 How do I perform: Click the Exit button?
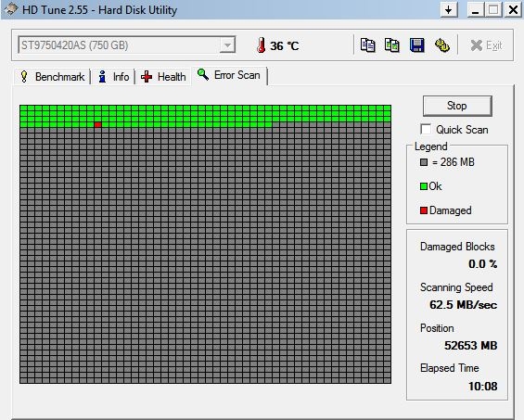point(486,45)
